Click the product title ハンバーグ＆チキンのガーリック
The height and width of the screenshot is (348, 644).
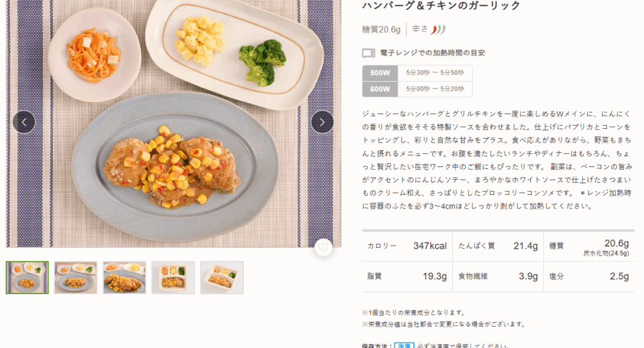[441, 6]
